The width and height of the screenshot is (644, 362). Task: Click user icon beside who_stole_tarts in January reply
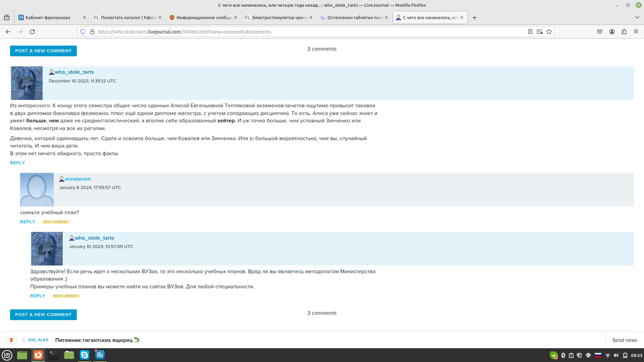(72, 238)
